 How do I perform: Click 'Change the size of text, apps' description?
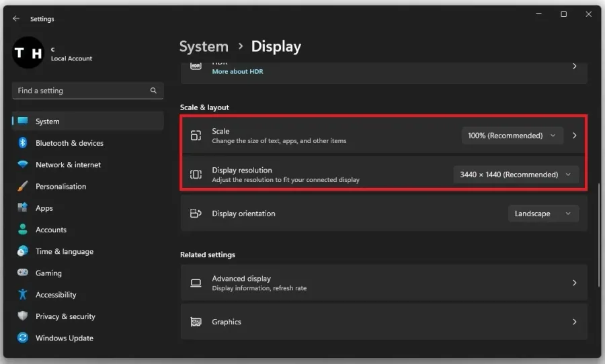[x=279, y=141]
